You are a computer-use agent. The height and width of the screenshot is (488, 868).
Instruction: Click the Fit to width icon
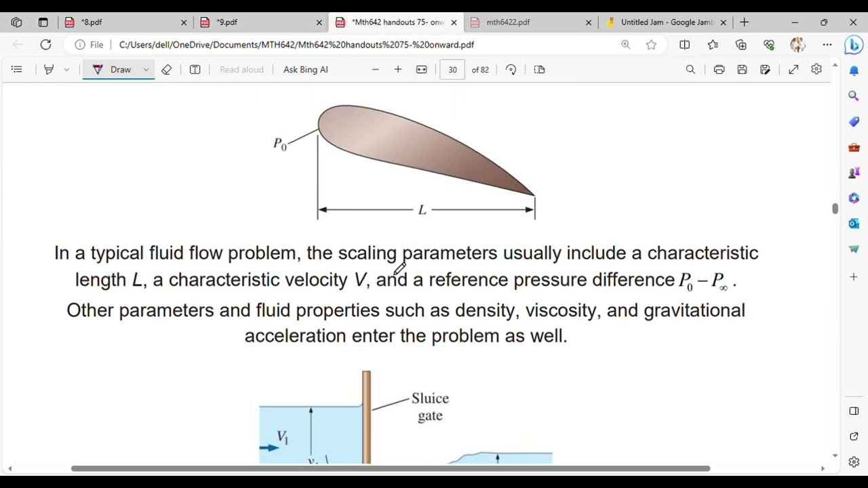(x=421, y=69)
